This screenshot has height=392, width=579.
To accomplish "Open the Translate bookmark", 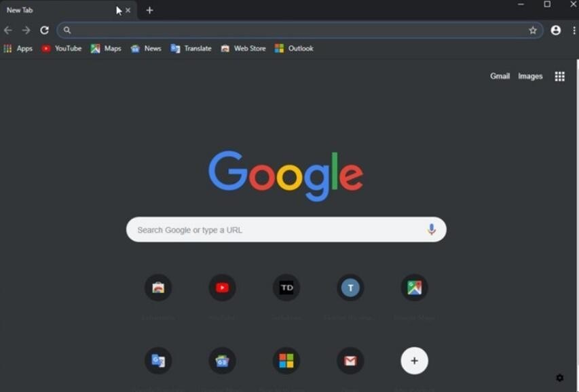I will point(191,48).
